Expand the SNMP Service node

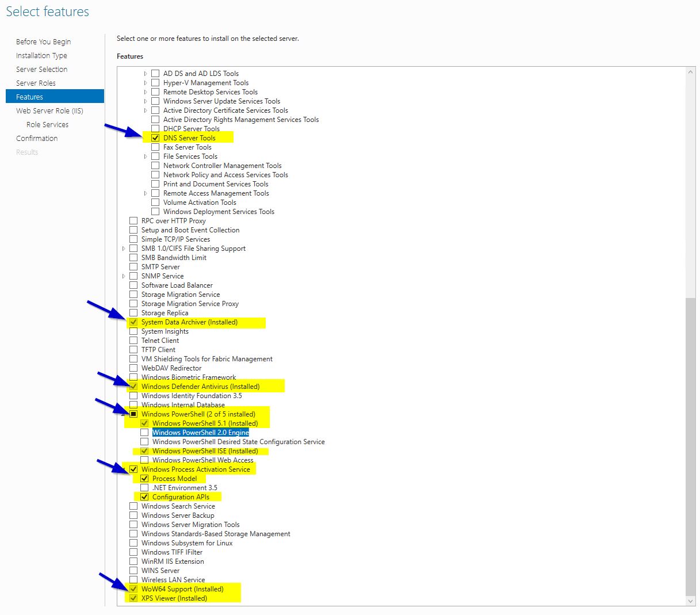124,276
